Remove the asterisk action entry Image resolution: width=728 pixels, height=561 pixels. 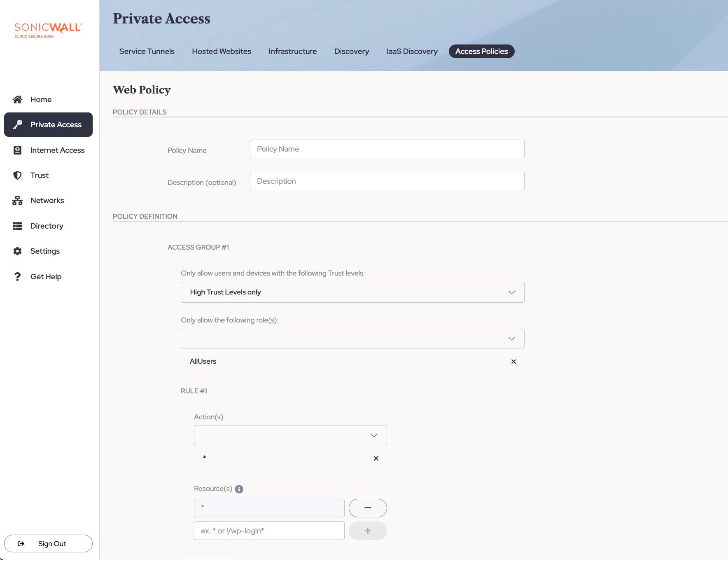click(x=376, y=458)
